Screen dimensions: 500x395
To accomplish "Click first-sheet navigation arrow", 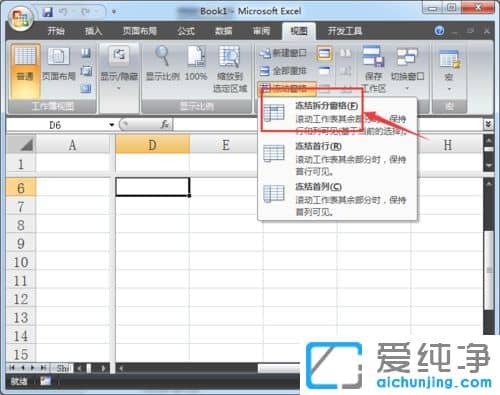I will [x=12, y=368].
